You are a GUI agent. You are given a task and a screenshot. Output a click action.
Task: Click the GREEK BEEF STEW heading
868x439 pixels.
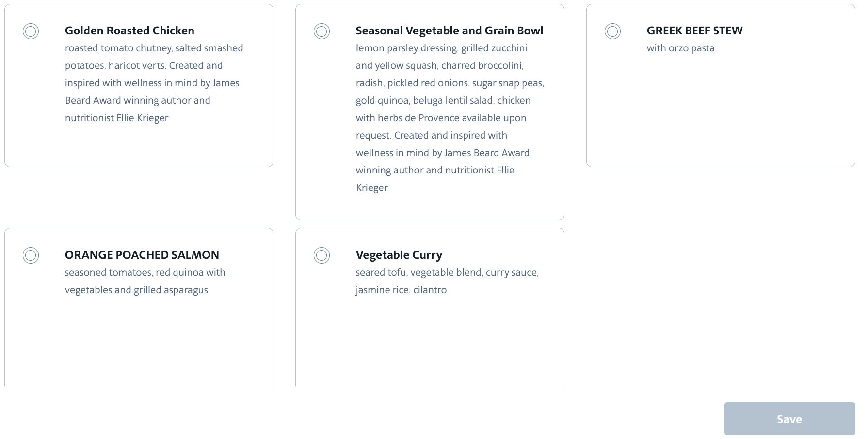click(694, 31)
